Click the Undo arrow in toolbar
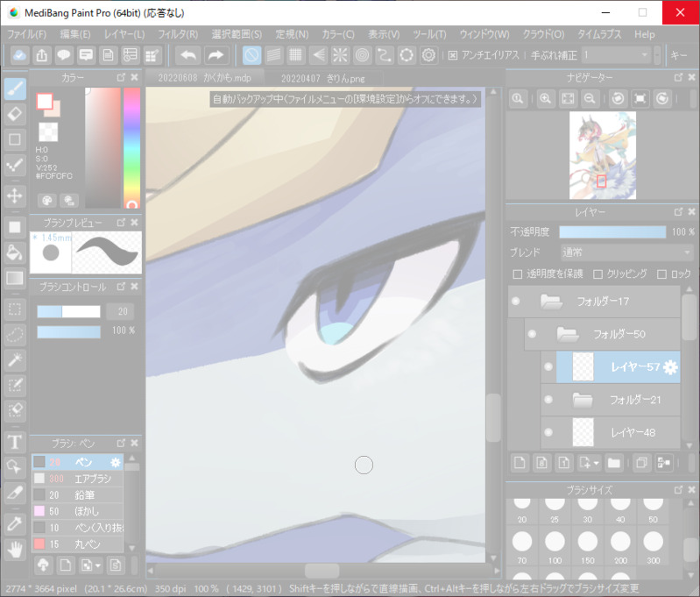700x597 pixels. [188, 55]
